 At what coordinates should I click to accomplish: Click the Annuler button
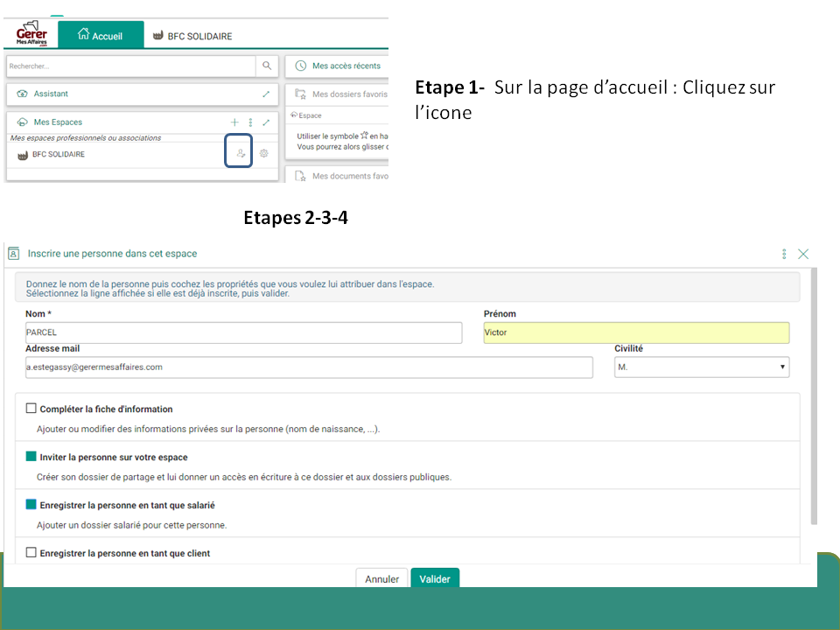[x=382, y=578]
